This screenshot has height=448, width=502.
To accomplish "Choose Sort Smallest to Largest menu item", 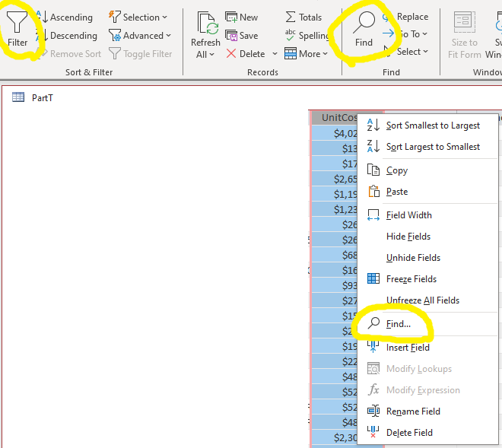I will coord(432,126).
